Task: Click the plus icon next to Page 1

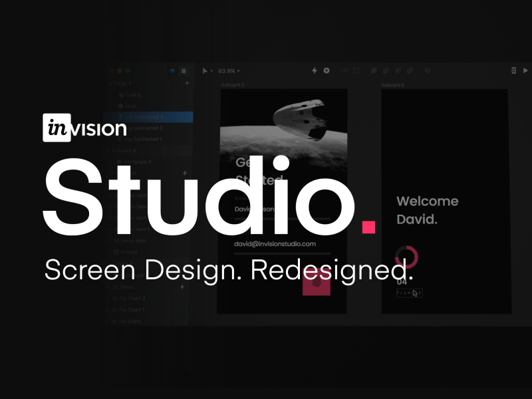Action: tap(187, 83)
